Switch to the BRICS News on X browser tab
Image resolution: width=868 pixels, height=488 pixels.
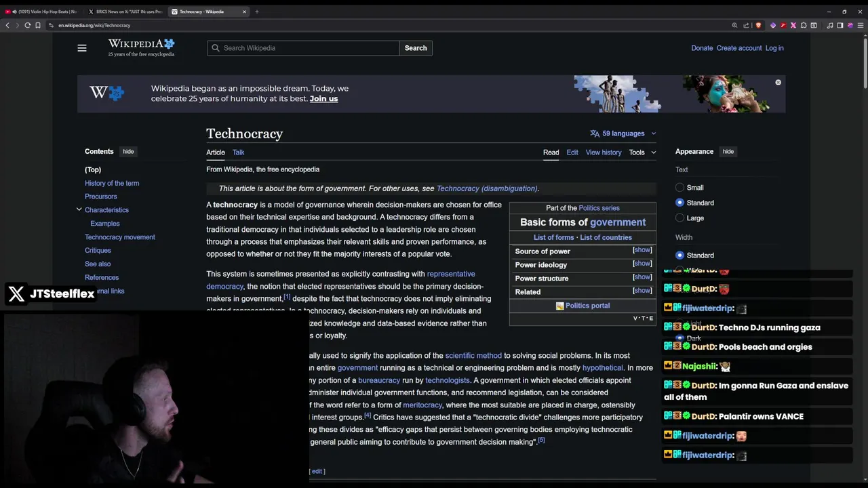125,12
